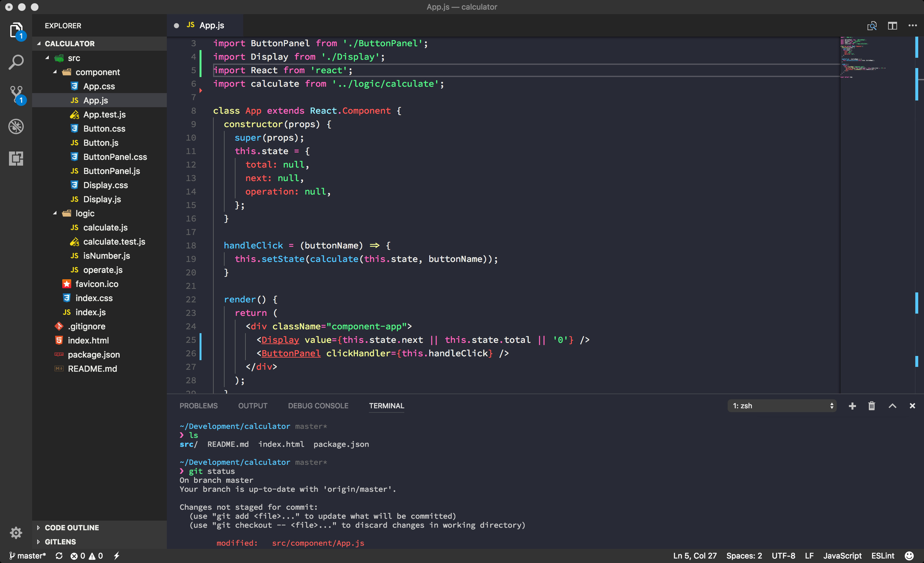
Task: Click the calculate.js file in logic folder
Action: [x=105, y=227]
